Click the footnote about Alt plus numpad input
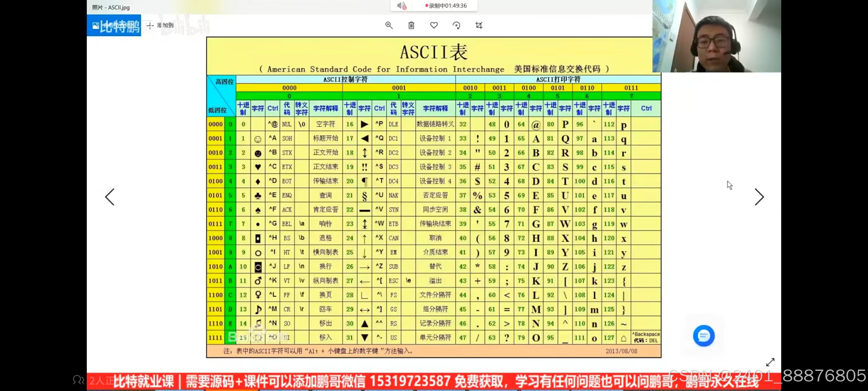Screen dimensions: 868x391 318,351
